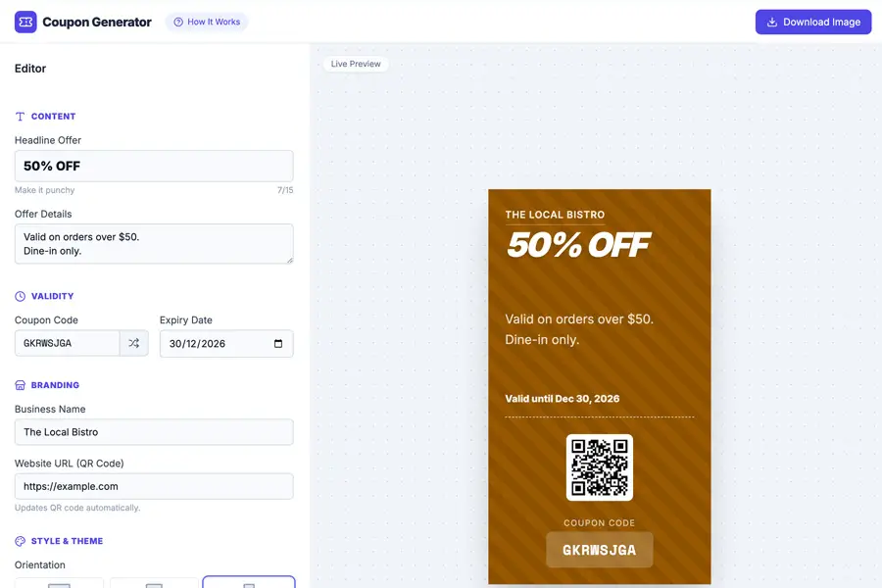Select the landscape orientation option
The width and height of the screenshot is (882, 588).
[x=59, y=583]
